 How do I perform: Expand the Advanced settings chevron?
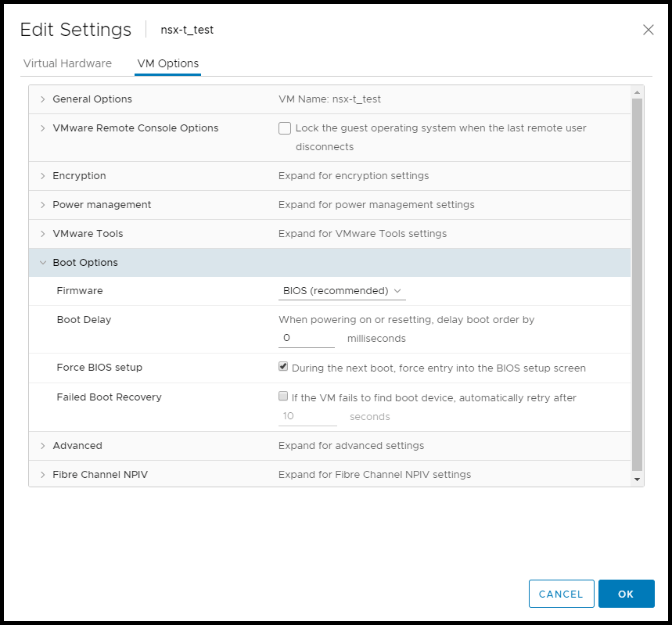pyautogui.click(x=43, y=446)
